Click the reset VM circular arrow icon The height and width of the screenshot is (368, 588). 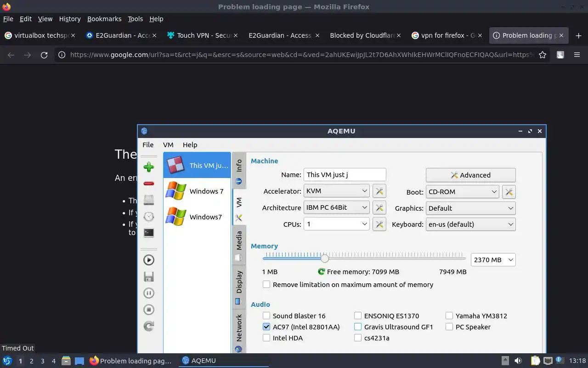[148, 326]
